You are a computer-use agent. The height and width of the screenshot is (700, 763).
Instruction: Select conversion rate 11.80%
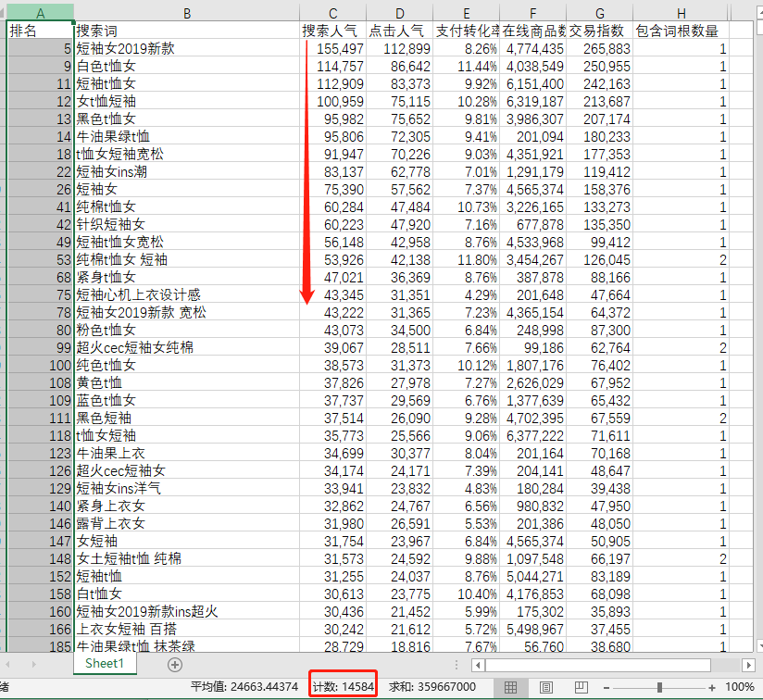[x=466, y=260]
